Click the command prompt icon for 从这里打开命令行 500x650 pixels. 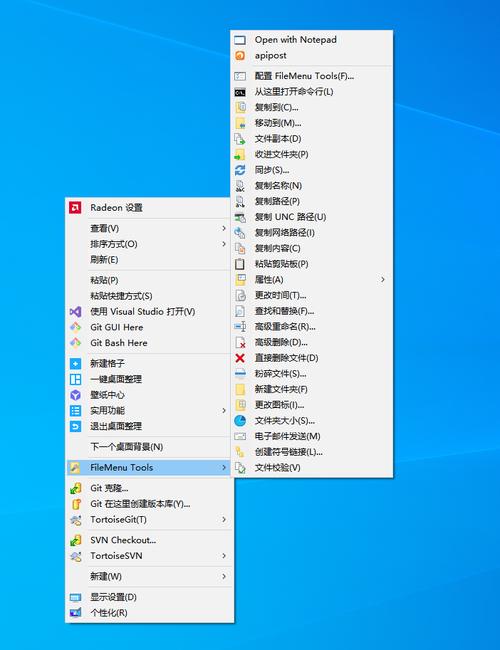coord(240,92)
